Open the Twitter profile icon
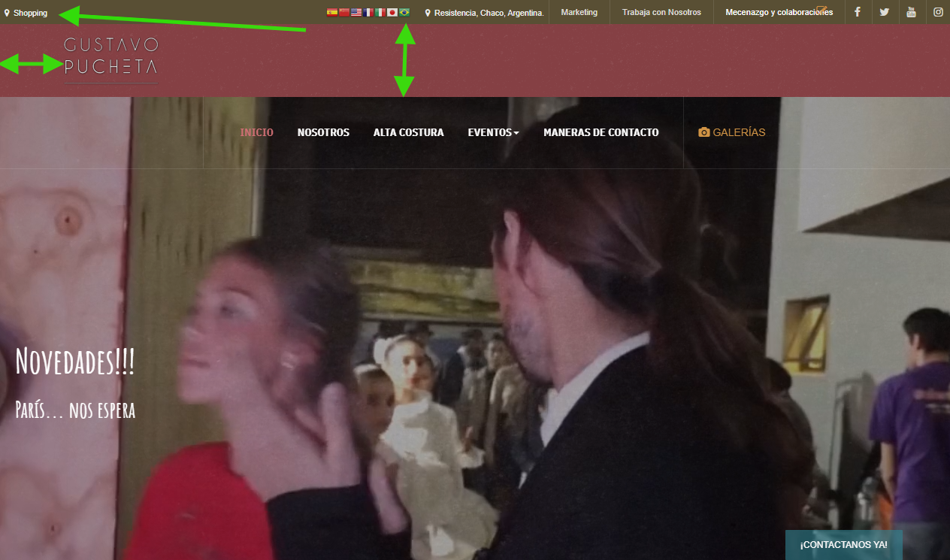 [884, 12]
